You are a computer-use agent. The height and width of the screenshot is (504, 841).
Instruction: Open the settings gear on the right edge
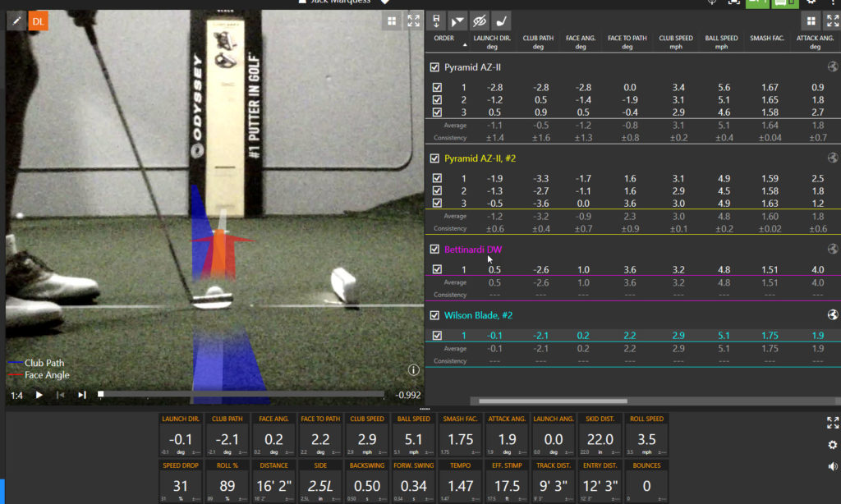[834, 442]
